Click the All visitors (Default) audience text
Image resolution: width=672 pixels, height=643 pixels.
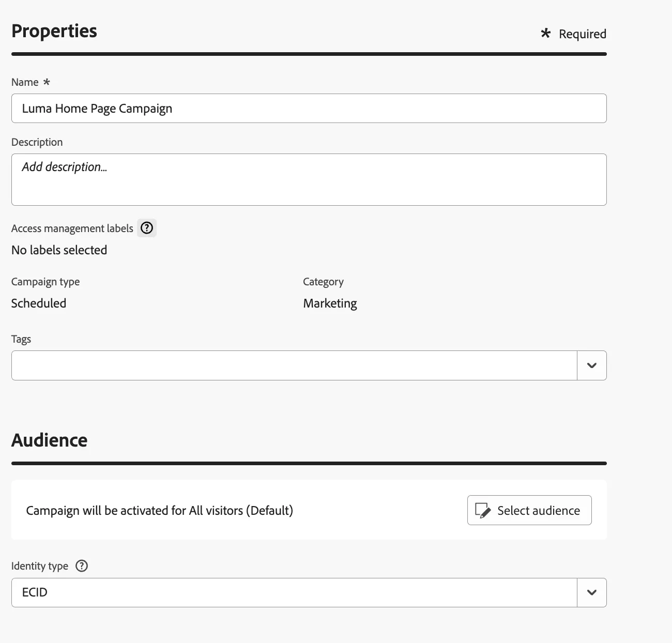click(x=241, y=511)
